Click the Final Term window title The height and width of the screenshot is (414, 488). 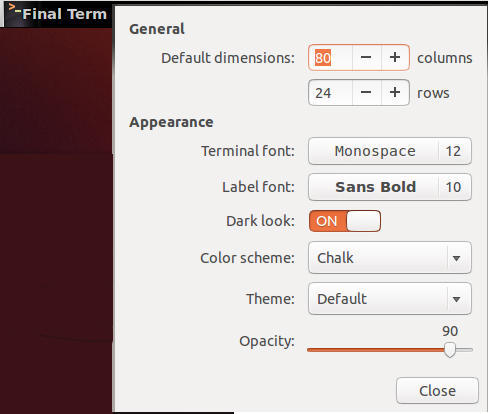(x=65, y=14)
